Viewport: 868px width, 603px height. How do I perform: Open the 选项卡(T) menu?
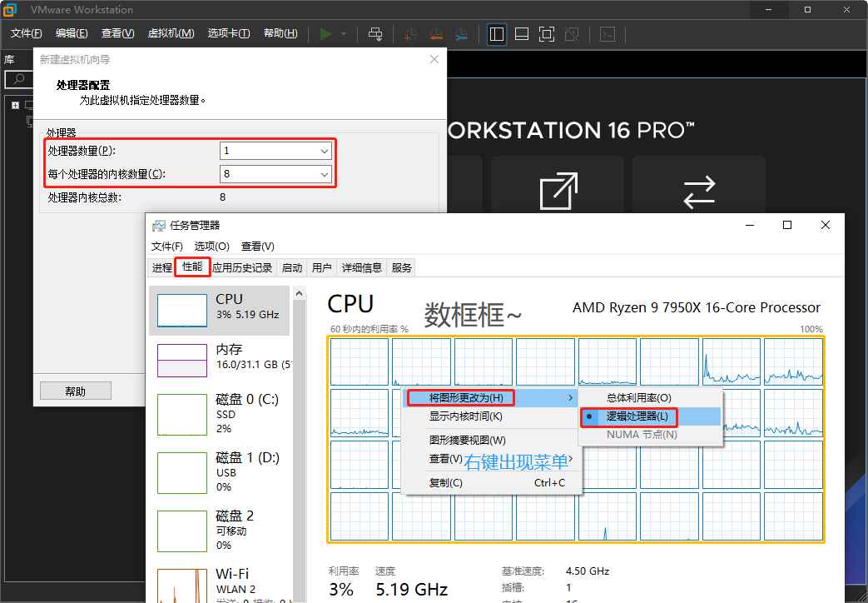[x=229, y=33]
